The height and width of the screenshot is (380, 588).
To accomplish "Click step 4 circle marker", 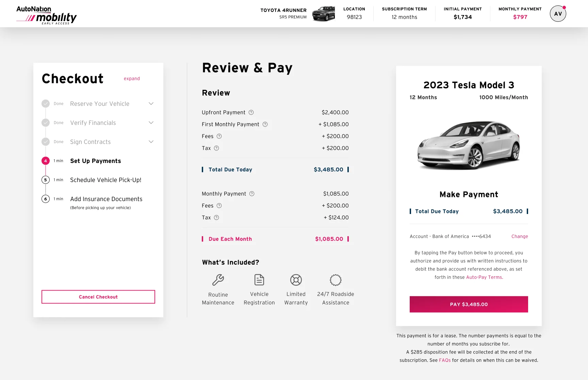I will (x=46, y=161).
